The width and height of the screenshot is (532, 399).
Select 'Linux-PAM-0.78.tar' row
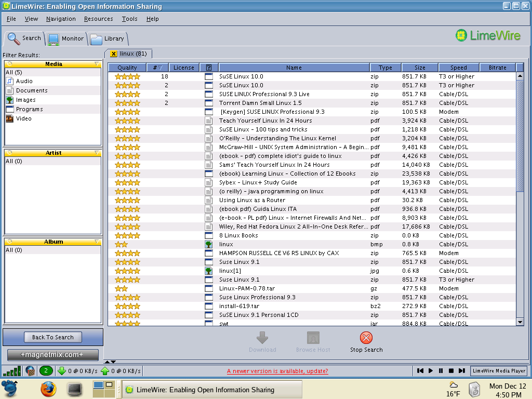pos(312,288)
